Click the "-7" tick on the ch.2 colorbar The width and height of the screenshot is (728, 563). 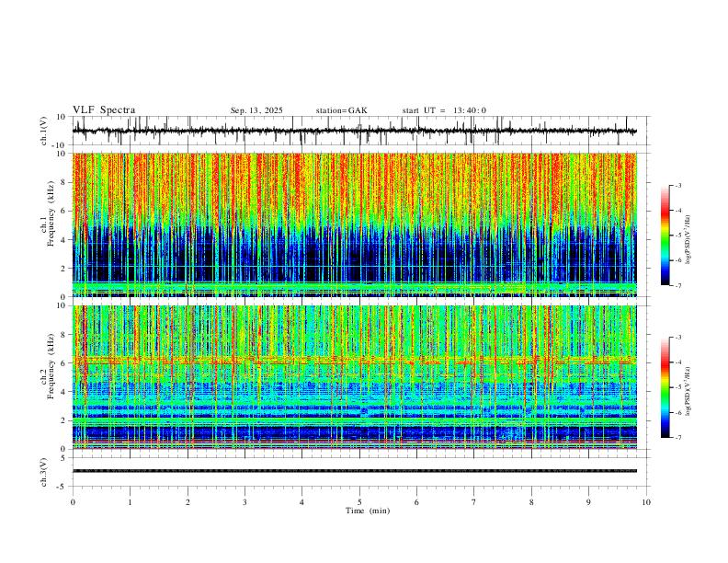[x=677, y=438]
